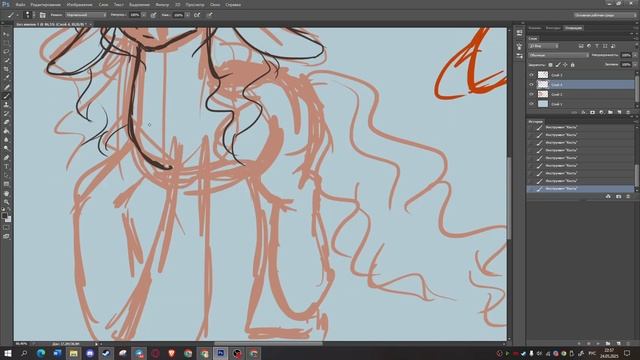Select the Pen tool
The image size is (640, 360).
[x=6, y=158]
